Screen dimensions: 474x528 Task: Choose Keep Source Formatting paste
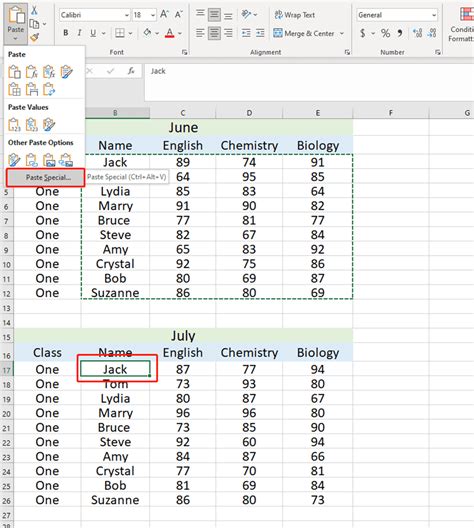click(x=66, y=72)
